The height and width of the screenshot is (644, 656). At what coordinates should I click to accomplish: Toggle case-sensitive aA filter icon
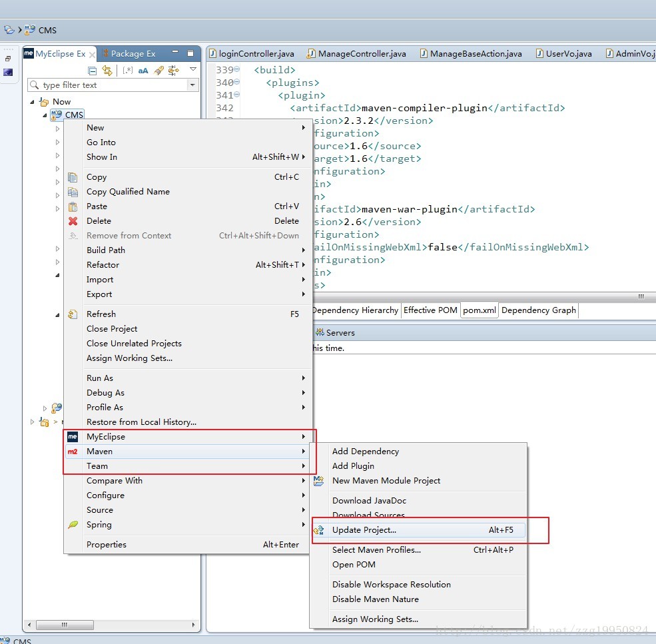[143, 71]
